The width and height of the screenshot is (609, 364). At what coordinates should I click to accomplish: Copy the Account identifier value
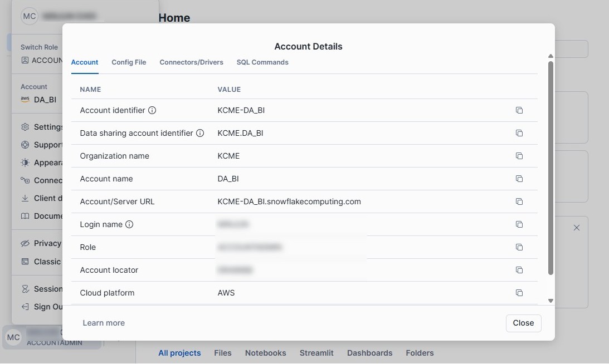519,110
